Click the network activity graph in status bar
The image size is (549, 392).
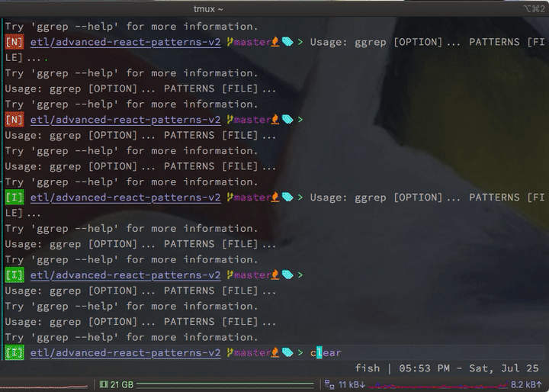click(438, 386)
